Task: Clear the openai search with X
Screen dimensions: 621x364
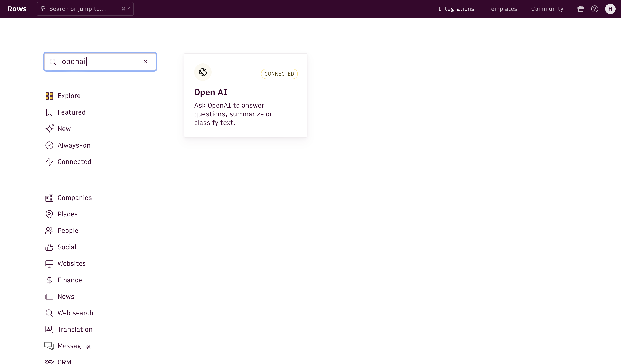Action: [x=146, y=62]
